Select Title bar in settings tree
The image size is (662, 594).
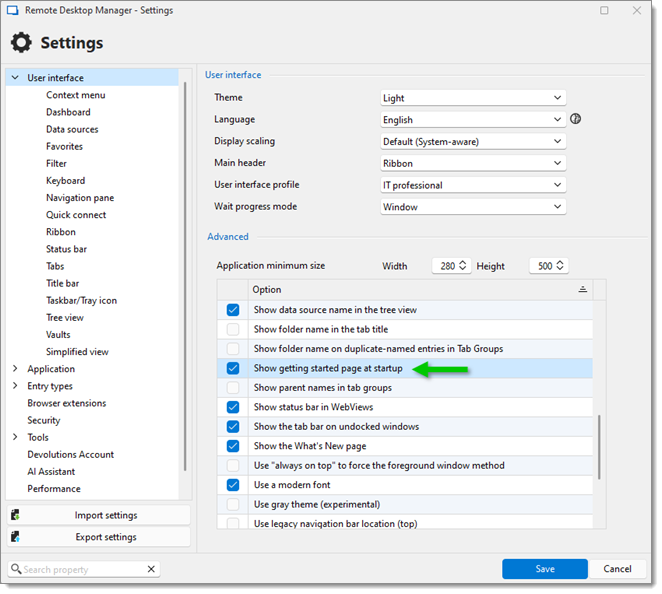point(62,283)
